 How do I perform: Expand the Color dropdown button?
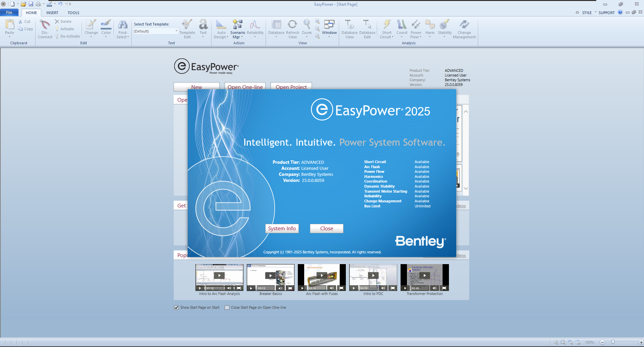coord(106,36)
